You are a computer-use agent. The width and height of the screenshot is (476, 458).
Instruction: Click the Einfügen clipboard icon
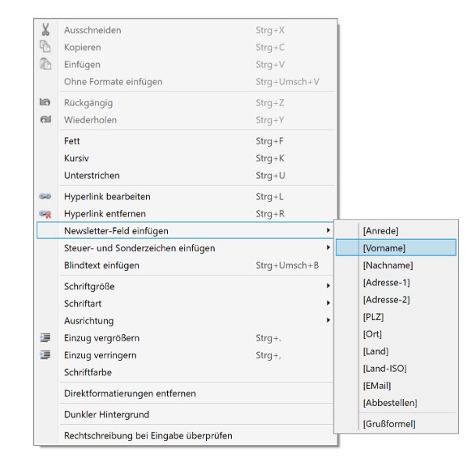point(45,64)
